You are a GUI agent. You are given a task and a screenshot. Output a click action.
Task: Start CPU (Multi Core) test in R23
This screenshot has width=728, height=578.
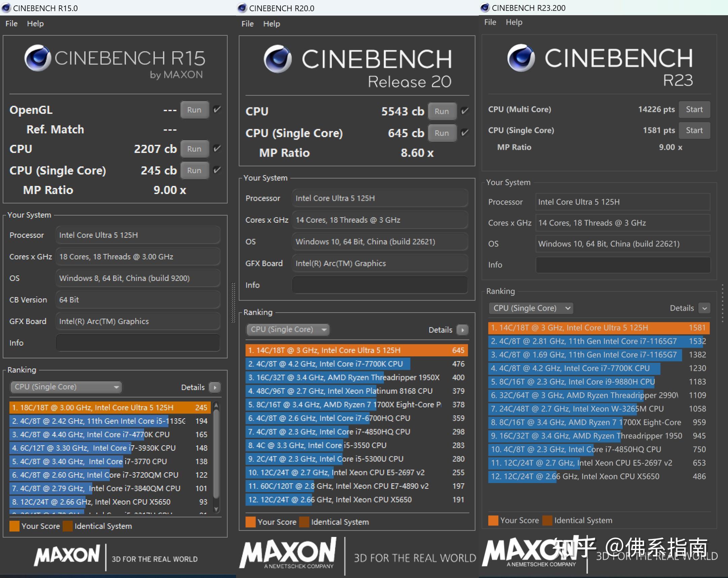pos(694,109)
